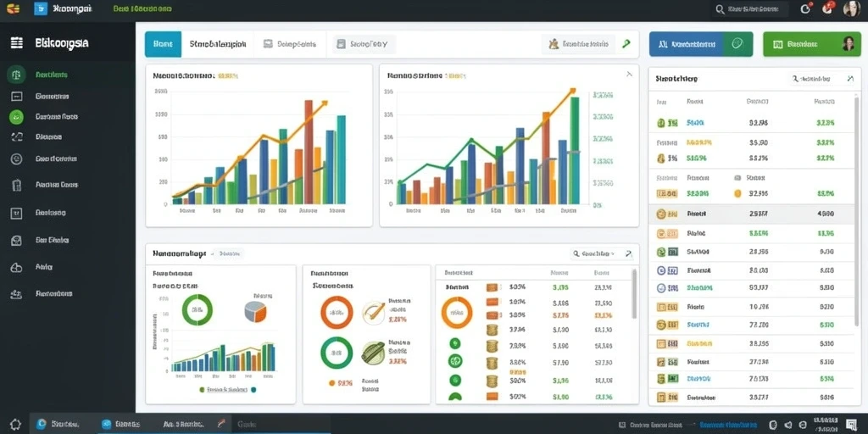This screenshot has height=434, width=868.
Task: Select the blue active tab in the top tab bar
Action: point(163,44)
